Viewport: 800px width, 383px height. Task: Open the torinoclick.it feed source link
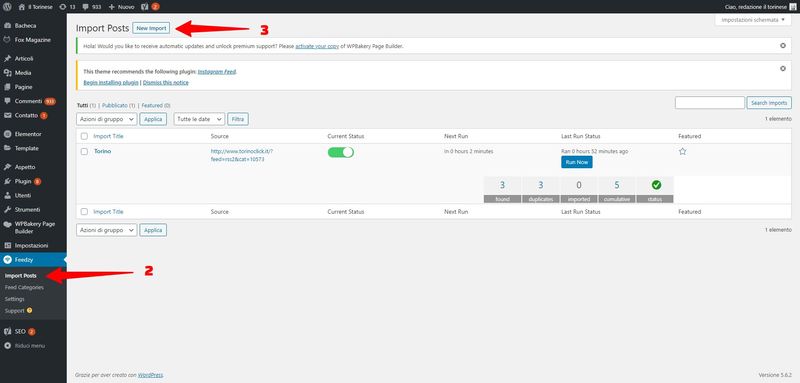click(242, 155)
